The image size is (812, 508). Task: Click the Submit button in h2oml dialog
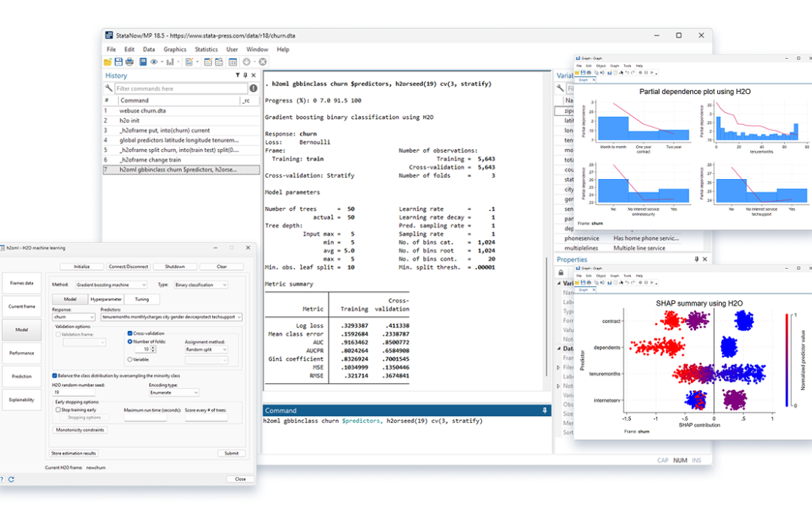coord(232,453)
